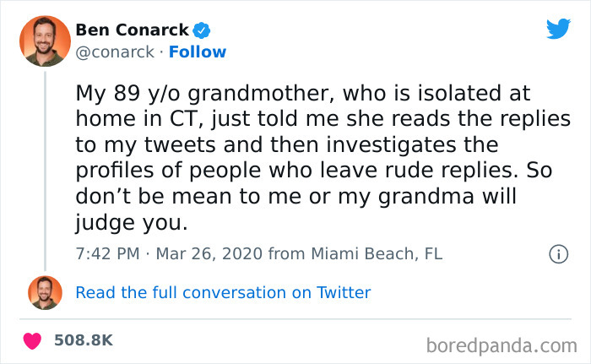Click the small avatar beside the conversation link
The image size is (591, 364).
click(x=45, y=292)
